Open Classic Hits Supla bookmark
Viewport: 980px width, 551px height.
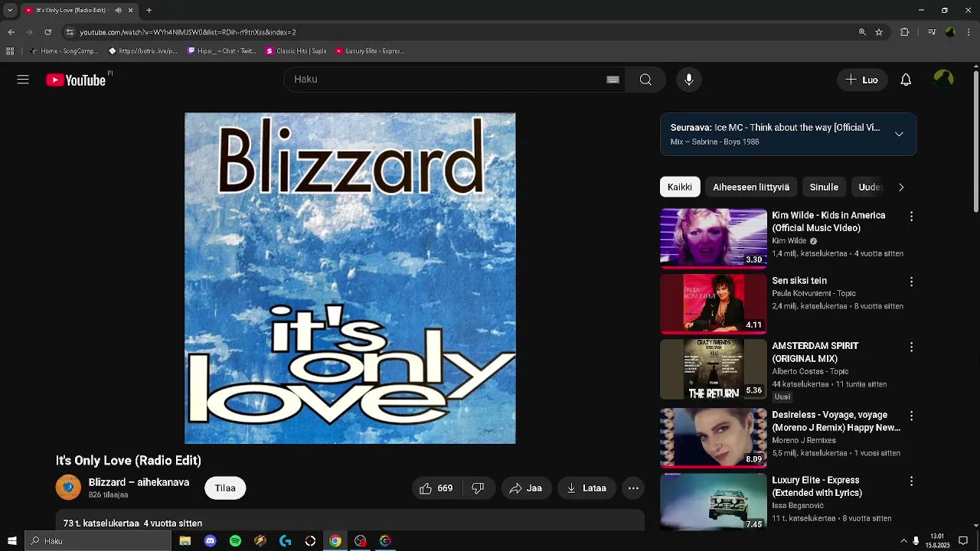coord(296,51)
